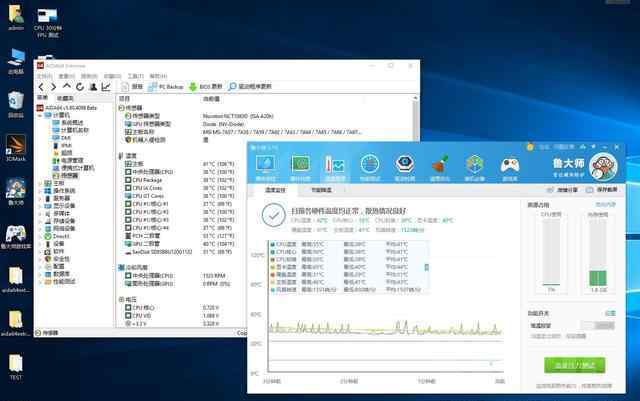Open 3DMark desktop shortcut
The width and height of the screenshot is (640, 401).
[x=16, y=147]
